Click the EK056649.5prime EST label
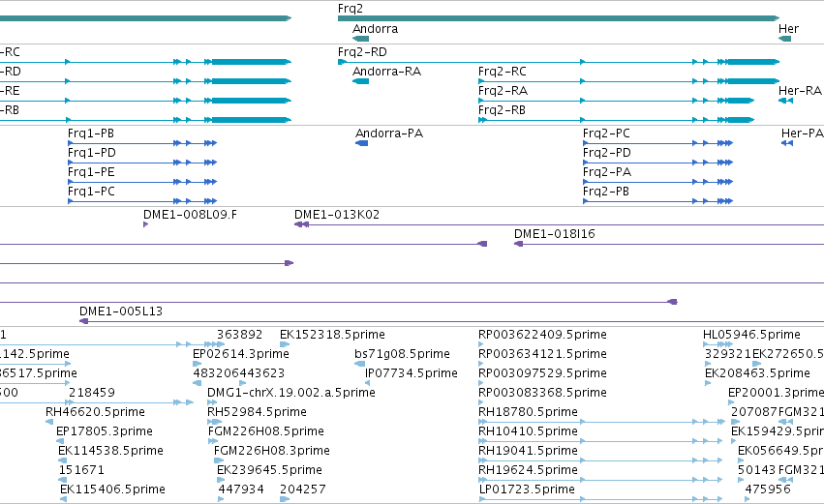The image size is (824, 504). coord(780,451)
